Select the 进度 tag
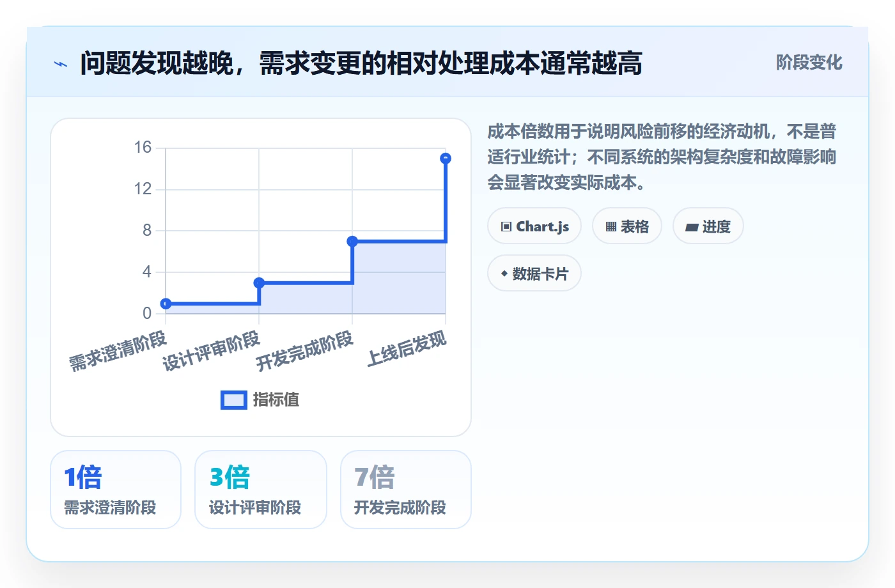 coord(708,226)
